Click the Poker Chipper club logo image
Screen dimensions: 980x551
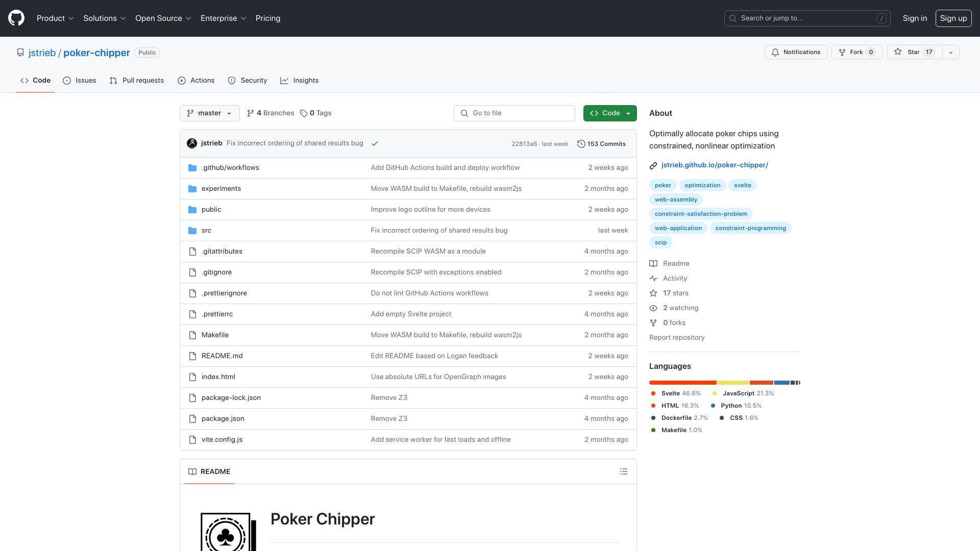point(228,532)
